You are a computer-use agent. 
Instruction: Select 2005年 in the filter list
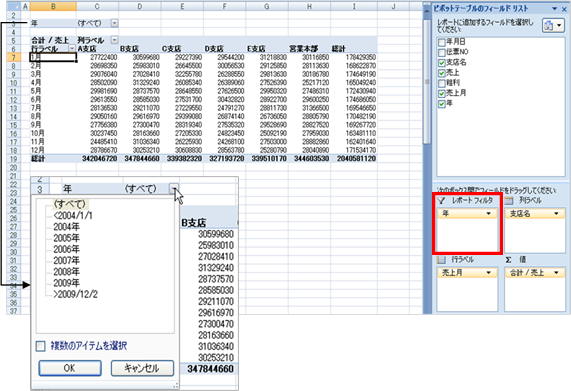click(67, 238)
